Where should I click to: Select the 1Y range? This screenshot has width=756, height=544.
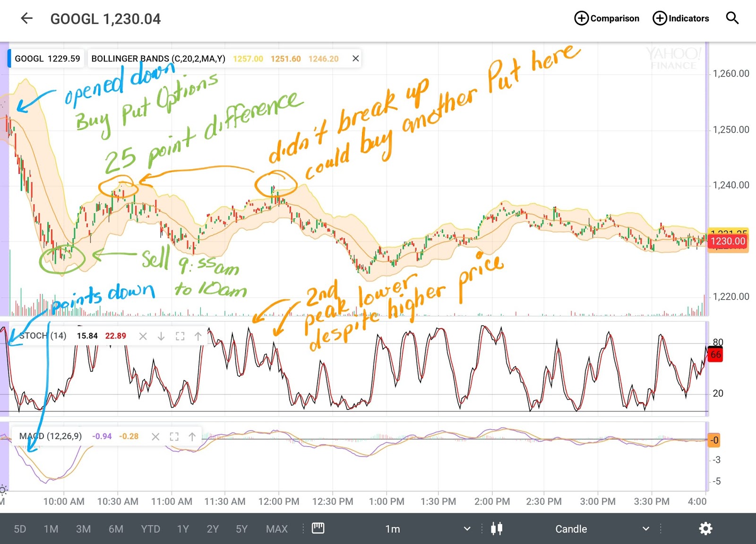(183, 529)
